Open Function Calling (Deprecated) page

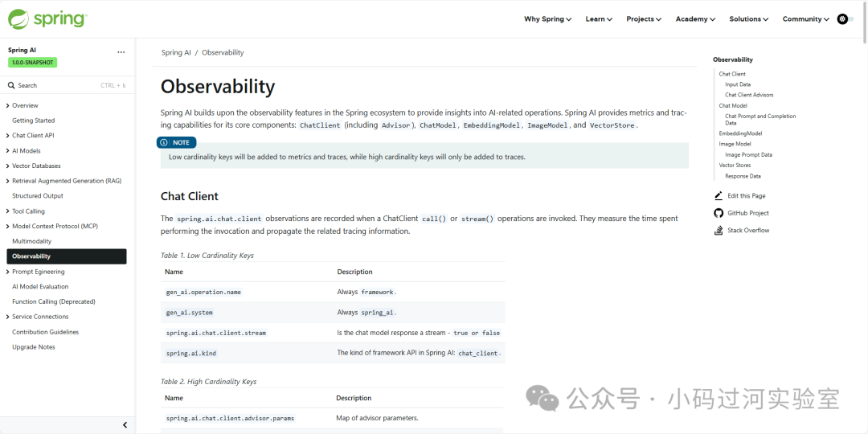(54, 301)
